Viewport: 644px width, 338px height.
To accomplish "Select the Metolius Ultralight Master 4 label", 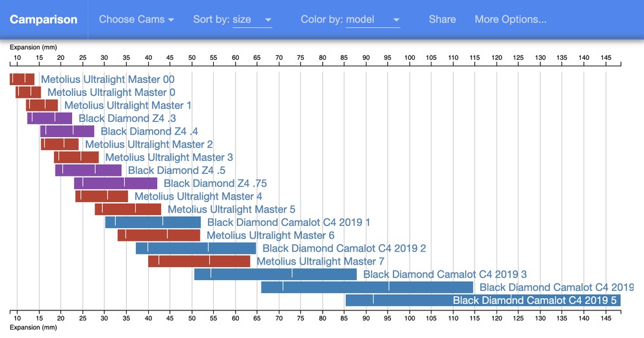I will [198, 196].
